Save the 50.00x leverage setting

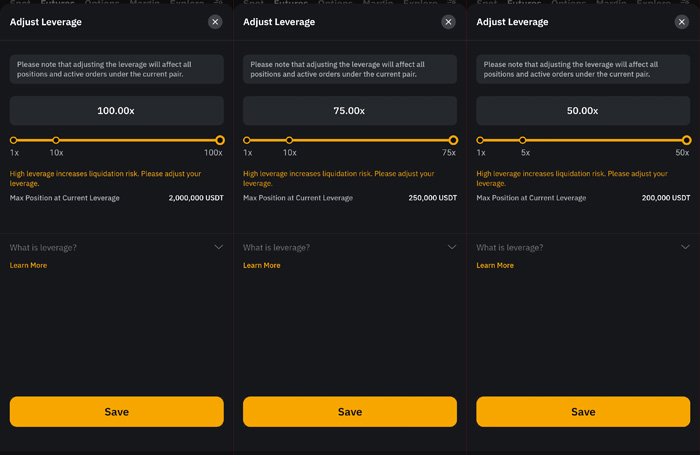(583, 412)
